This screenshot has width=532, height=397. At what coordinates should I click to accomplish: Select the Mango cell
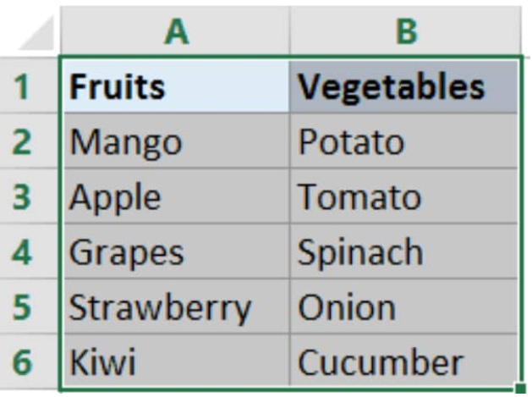point(176,141)
